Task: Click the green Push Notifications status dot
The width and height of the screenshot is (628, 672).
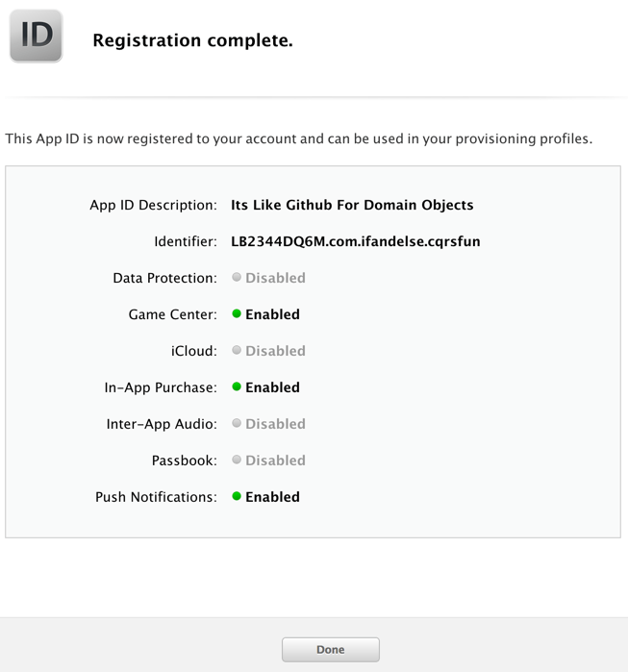Action: (237, 496)
